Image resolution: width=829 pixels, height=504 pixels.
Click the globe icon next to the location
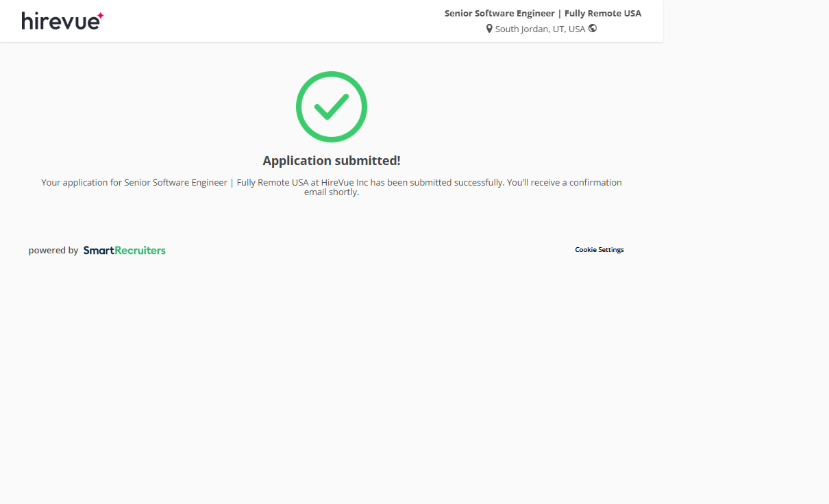[x=593, y=29]
